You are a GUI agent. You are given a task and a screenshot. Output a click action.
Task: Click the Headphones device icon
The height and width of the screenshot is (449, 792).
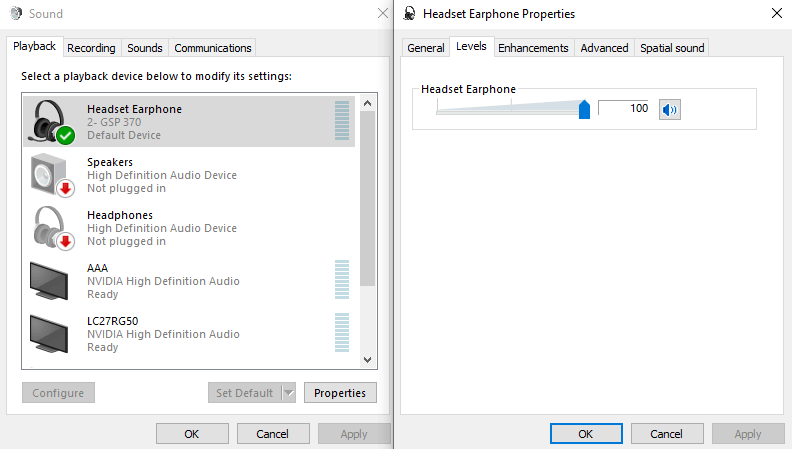point(52,227)
